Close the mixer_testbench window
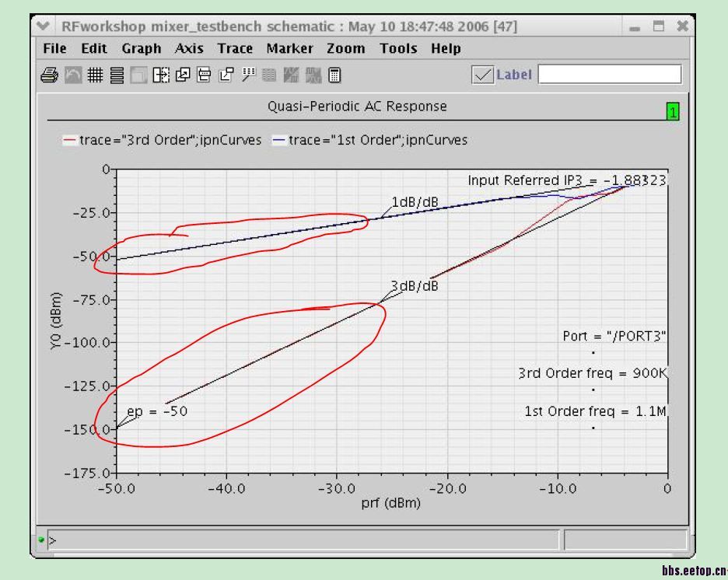 (682, 26)
